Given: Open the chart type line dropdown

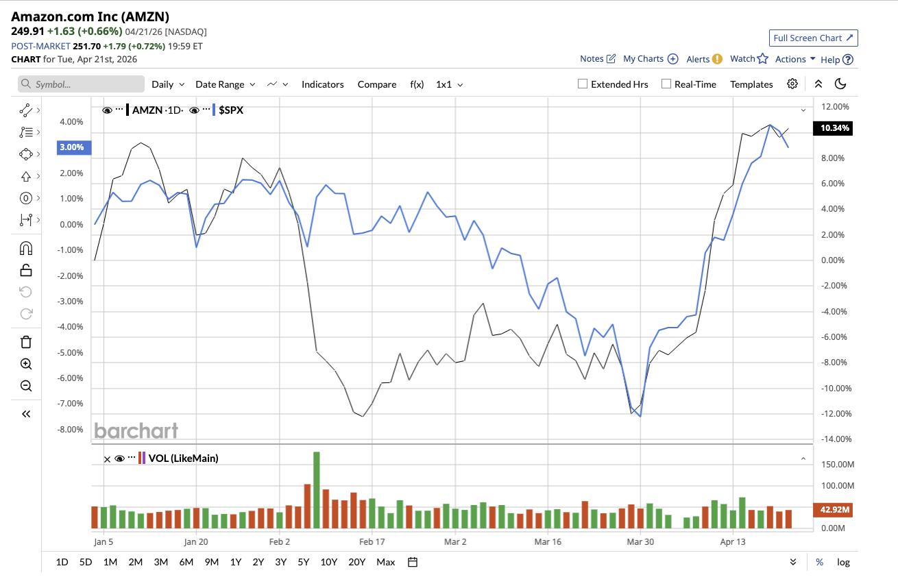Looking at the screenshot, I should pos(278,84).
